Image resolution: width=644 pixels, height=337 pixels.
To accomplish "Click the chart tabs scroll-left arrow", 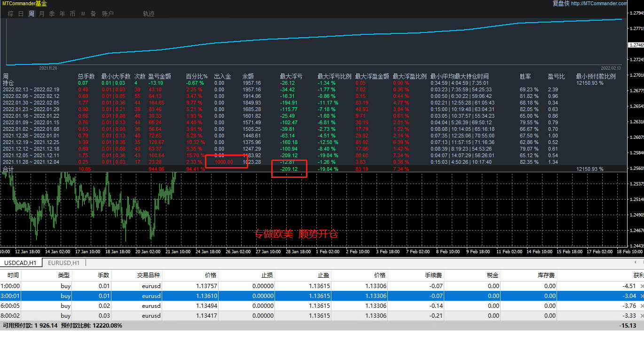I will pos(636,263).
